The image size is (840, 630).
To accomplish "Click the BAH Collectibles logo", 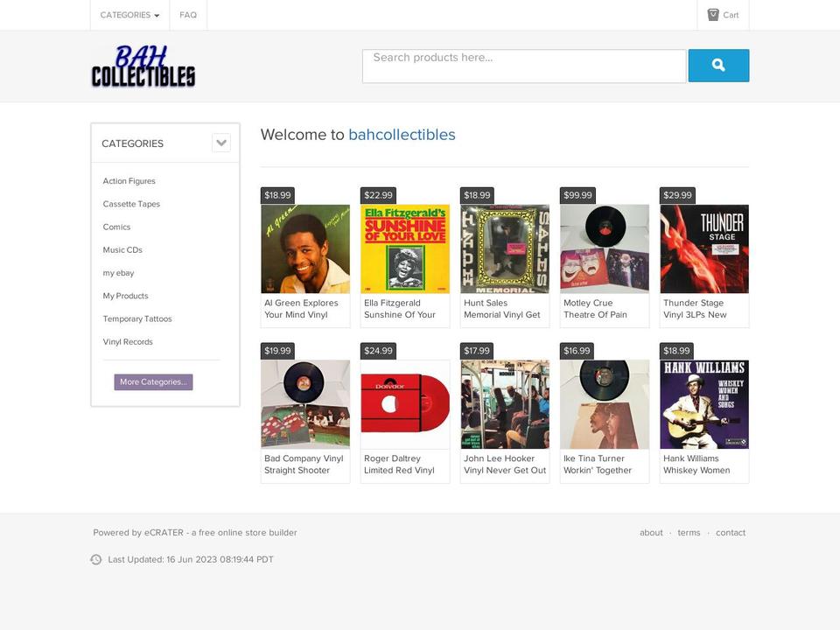I will tap(143, 66).
